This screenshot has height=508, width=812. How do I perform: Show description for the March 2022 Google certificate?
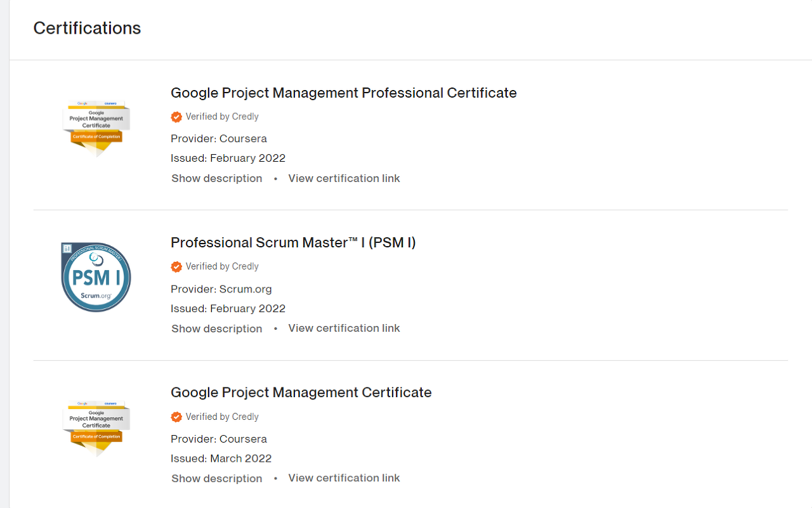coord(216,479)
